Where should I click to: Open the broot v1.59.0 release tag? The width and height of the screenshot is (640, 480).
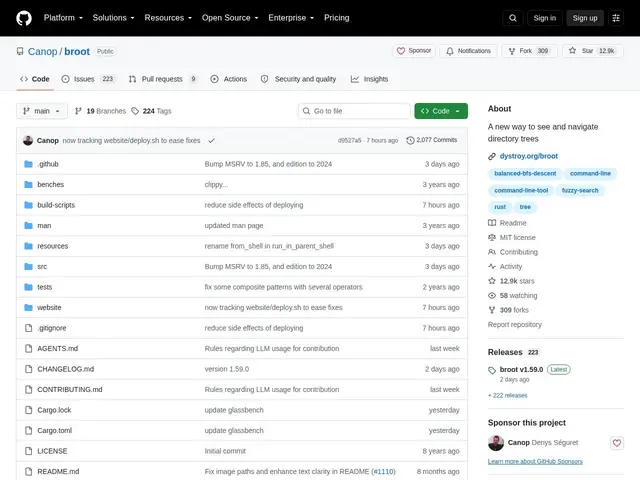pyautogui.click(x=521, y=369)
